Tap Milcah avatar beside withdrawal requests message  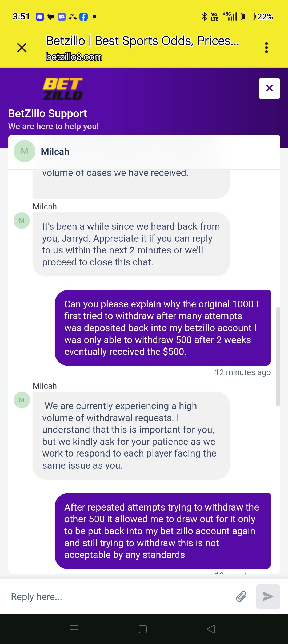[22, 400]
